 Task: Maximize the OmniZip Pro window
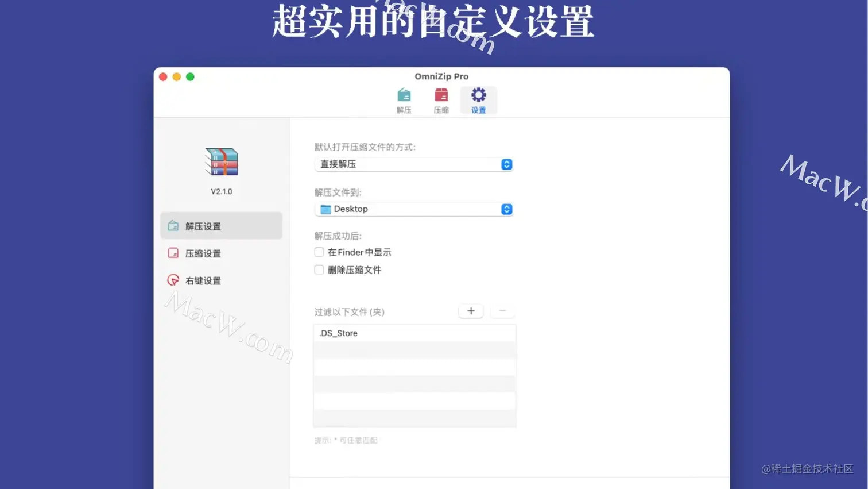pos(190,76)
